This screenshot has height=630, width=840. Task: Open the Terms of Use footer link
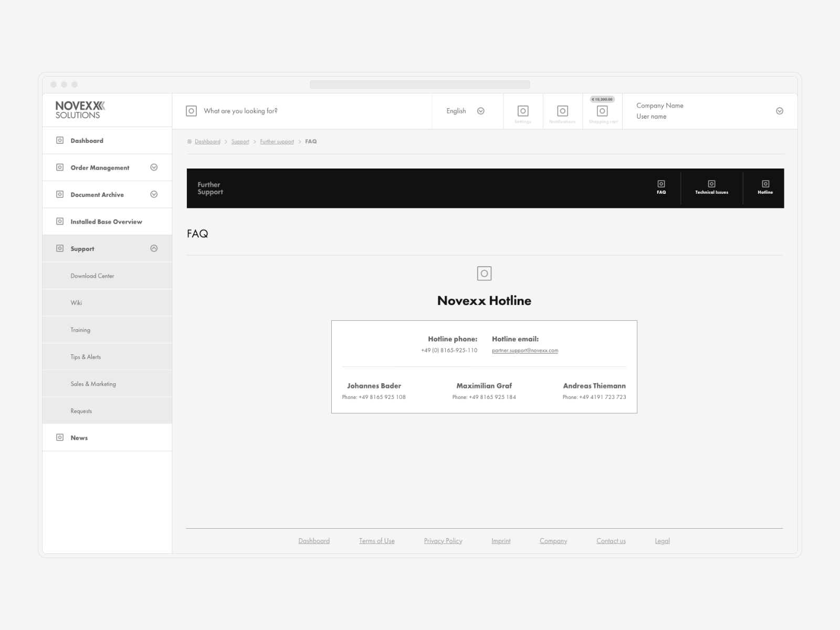point(377,541)
